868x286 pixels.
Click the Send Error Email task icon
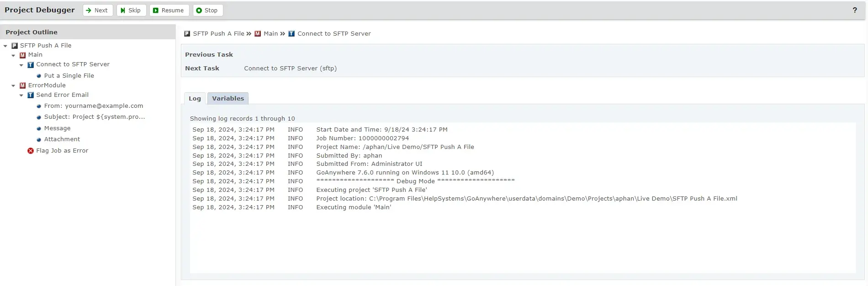tap(31, 95)
